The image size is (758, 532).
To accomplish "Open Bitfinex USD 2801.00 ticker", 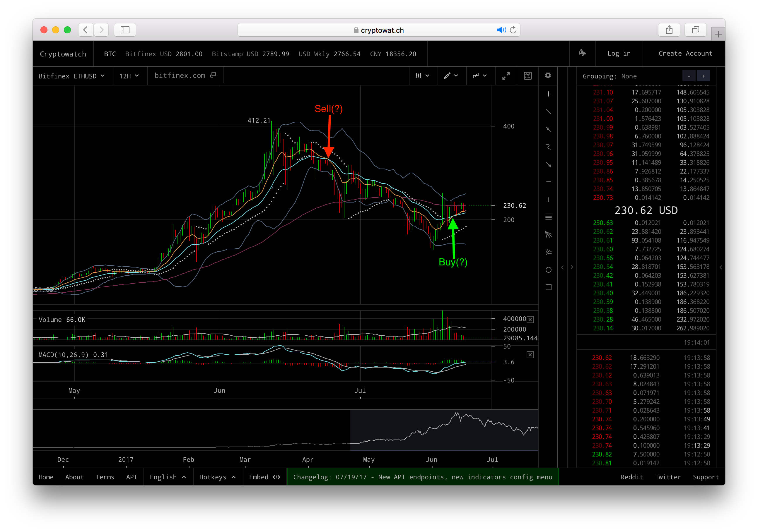I will click(163, 54).
